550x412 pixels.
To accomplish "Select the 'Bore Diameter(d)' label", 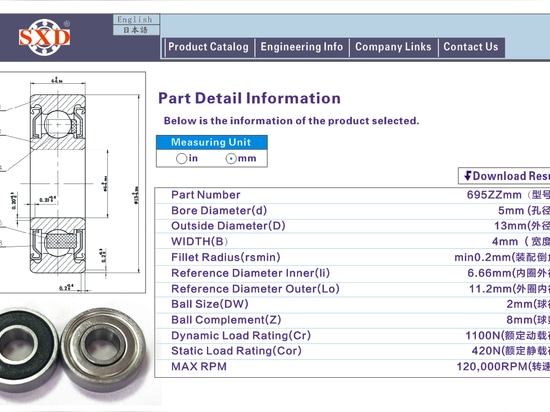I will coord(219,210).
